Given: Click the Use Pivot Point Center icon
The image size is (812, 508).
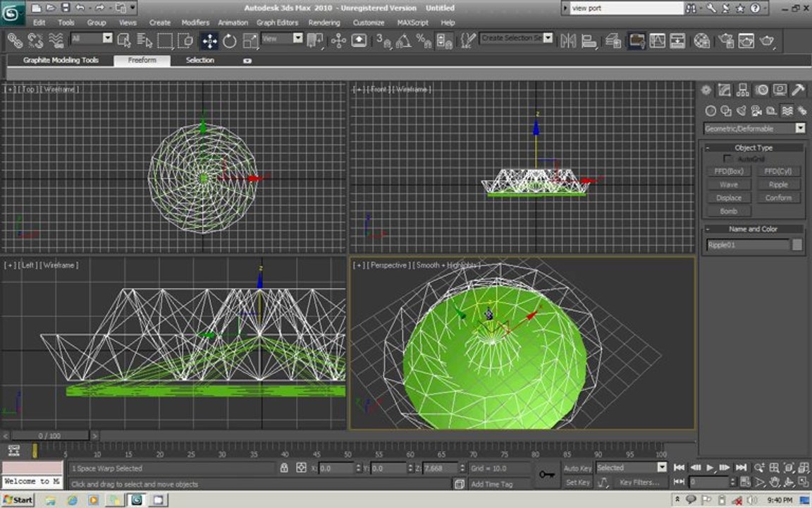Looking at the screenshot, I should coord(314,40).
